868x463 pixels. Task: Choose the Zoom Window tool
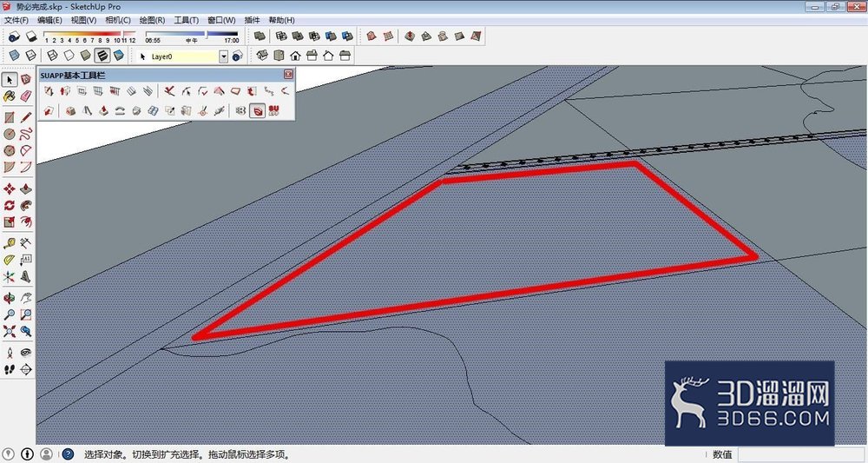(x=26, y=314)
